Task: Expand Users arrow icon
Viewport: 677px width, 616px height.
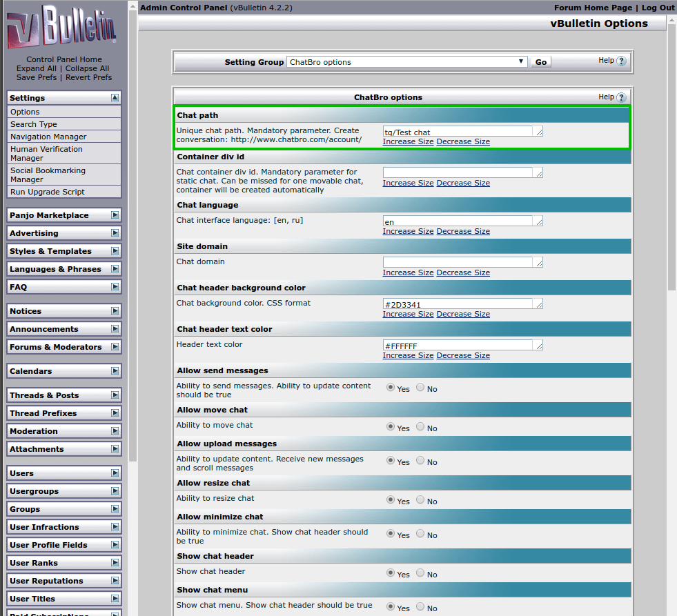Action: [x=115, y=473]
